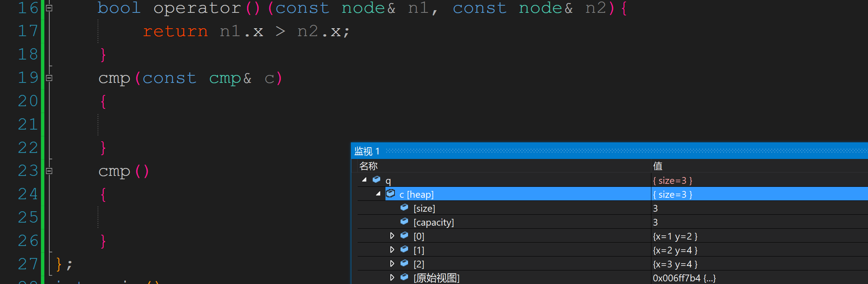The width and height of the screenshot is (868, 284).
Task: Select the 监视 1 watch panel title
Action: 367,151
